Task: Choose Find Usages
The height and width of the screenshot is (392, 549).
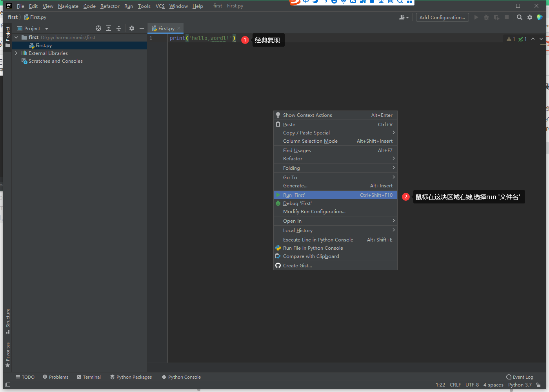Action: (x=335, y=151)
